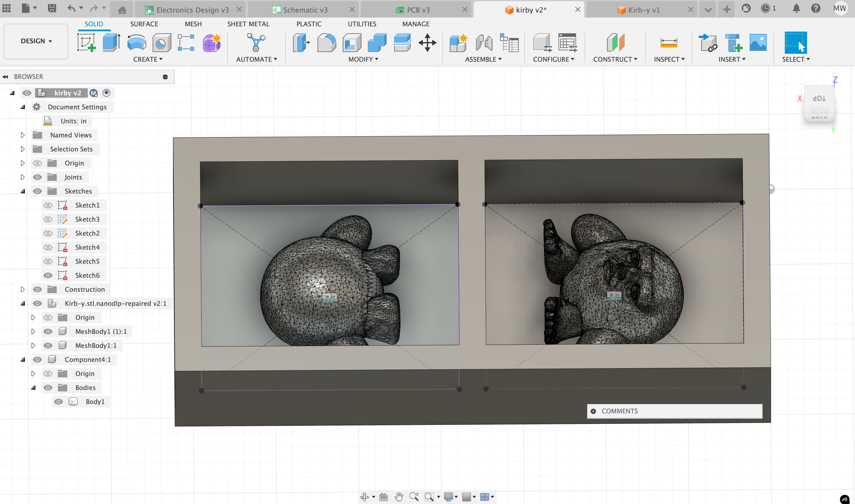This screenshot has height=504, width=855.
Task: Toggle visibility of Joints folder
Action: click(37, 177)
